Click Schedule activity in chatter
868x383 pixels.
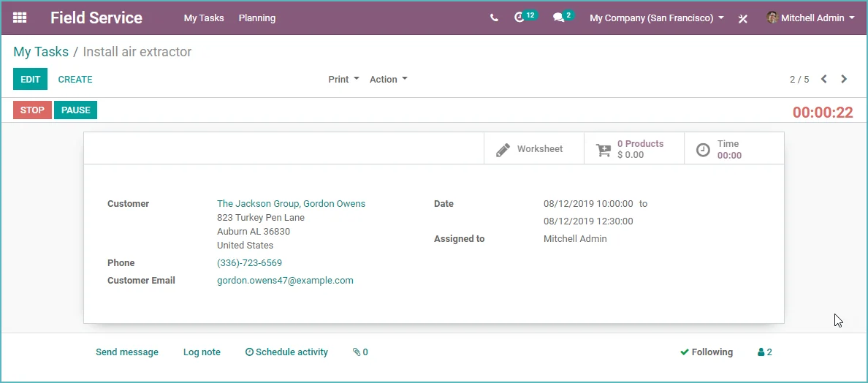point(286,352)
